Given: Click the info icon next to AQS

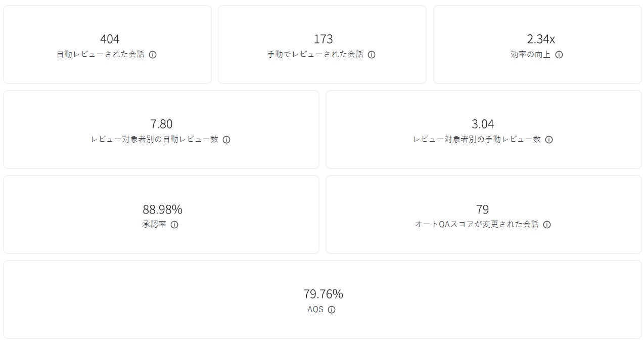Looking at the screenshot, I should coord(332,310).
